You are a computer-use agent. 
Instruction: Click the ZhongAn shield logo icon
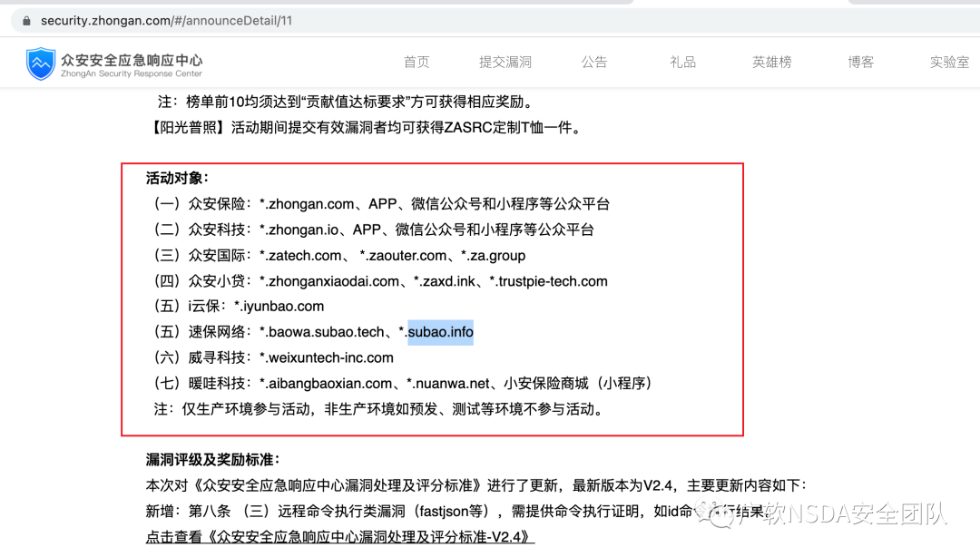click(x=41, y=64)
